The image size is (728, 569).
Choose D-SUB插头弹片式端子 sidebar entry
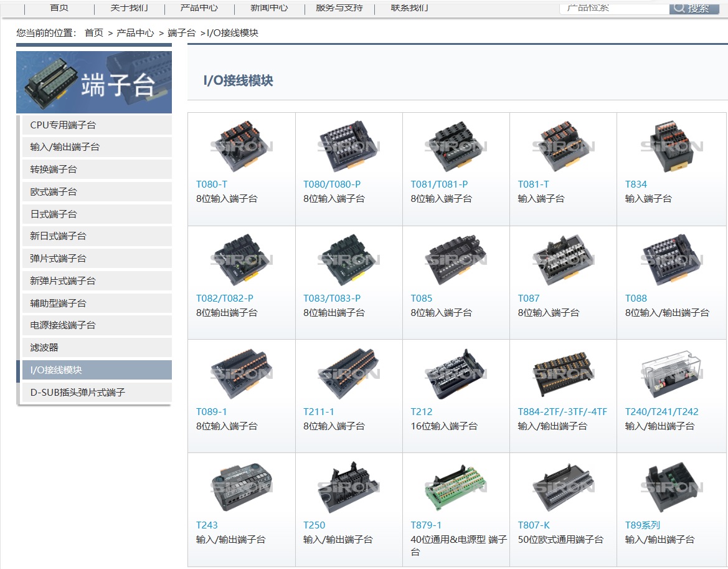click(x=78, y=392)
